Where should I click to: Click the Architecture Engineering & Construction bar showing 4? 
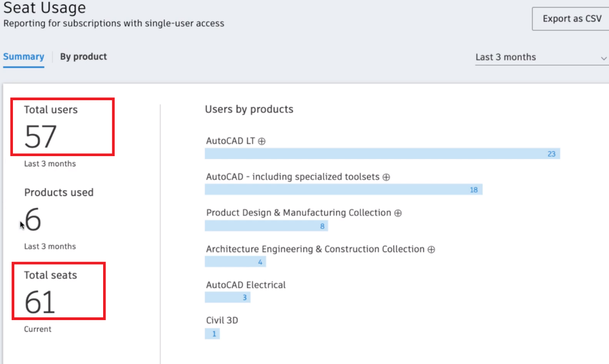pos(235,262)
